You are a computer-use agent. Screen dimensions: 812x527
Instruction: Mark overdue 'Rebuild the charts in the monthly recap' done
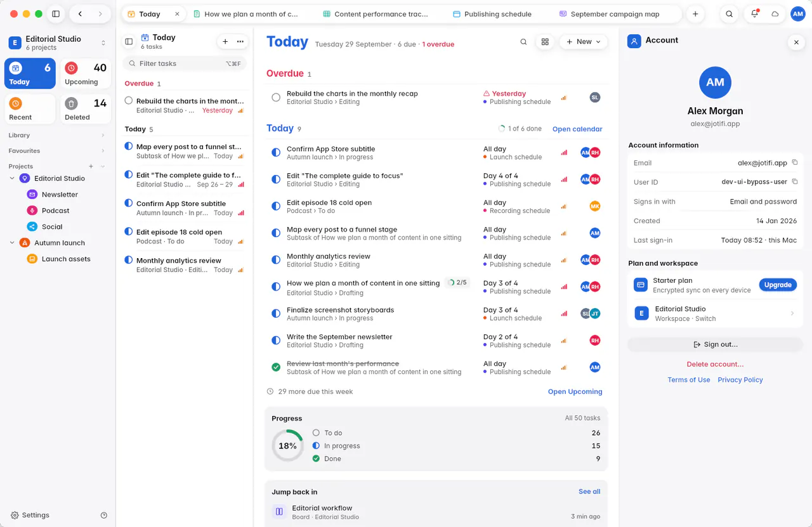coord(276,97)
